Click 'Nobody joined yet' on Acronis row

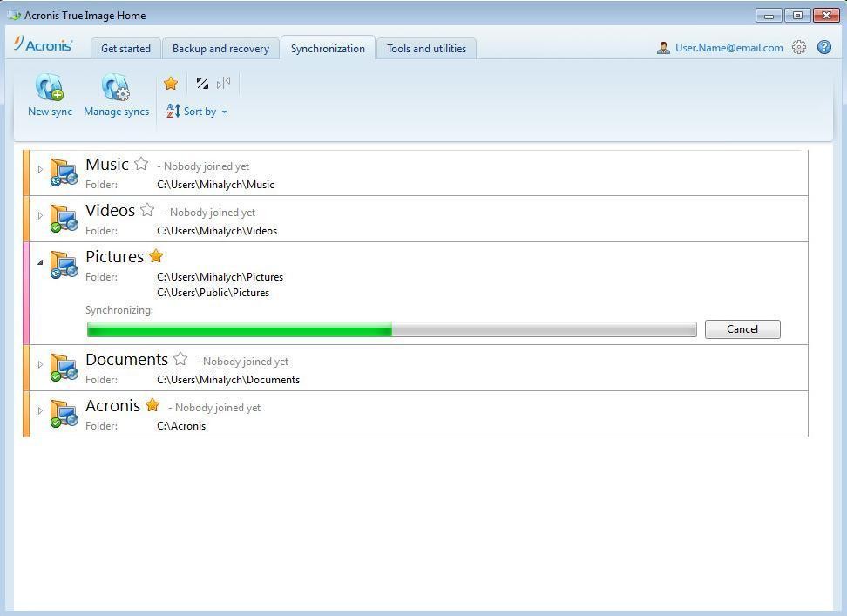tap(218, 408)
